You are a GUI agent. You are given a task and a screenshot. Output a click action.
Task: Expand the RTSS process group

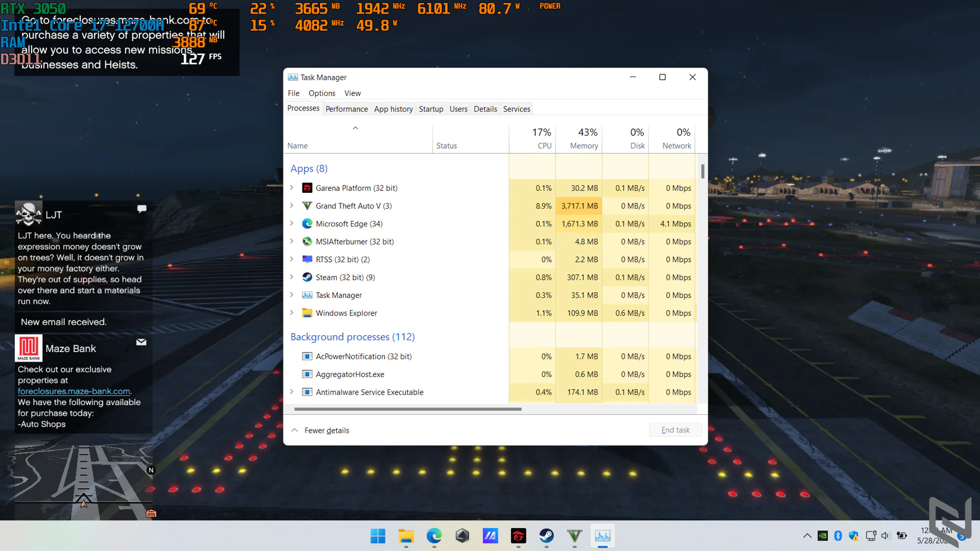(x=291, y=259)
